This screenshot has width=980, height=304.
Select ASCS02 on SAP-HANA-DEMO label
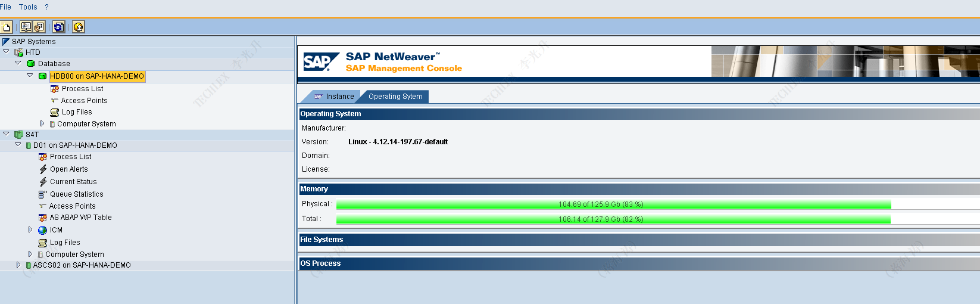[82, 265]
